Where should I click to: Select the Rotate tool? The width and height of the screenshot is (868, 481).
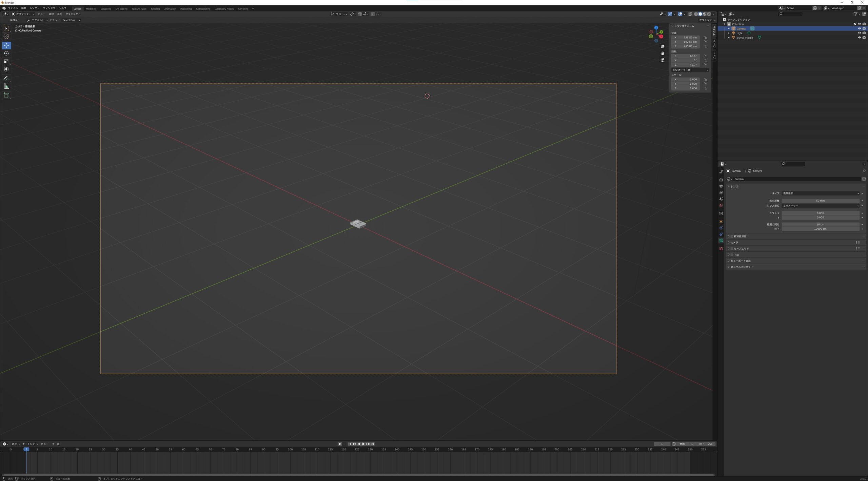[6, 53]
